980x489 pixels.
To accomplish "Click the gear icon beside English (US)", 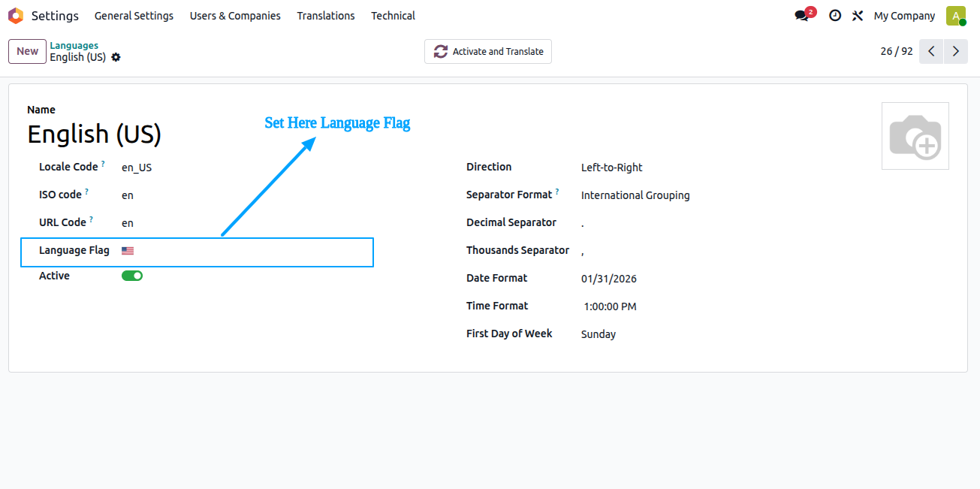I will pyautogui.click(x=116, y=58).
